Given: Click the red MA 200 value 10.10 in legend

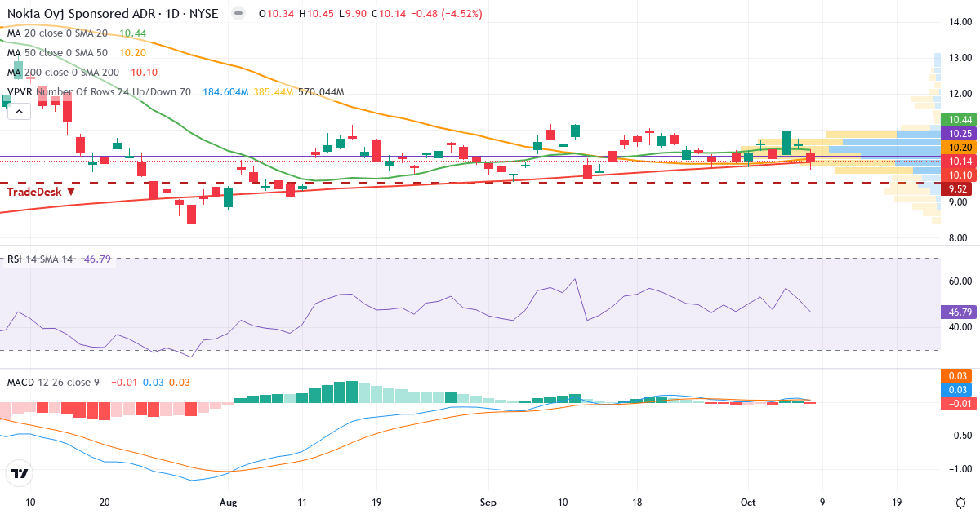Looking at the screenshot, I should (x=144, y=72).
